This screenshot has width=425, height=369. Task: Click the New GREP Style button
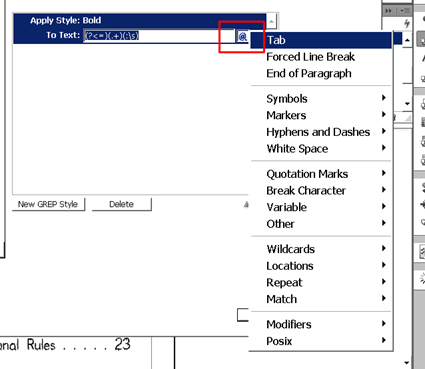pos(48,204)
